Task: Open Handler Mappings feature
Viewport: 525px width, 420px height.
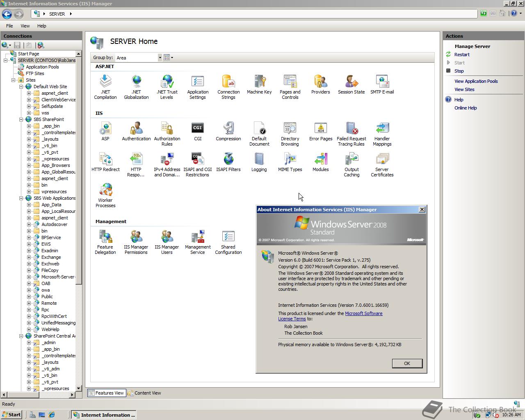Action: [x=382, y=134]
